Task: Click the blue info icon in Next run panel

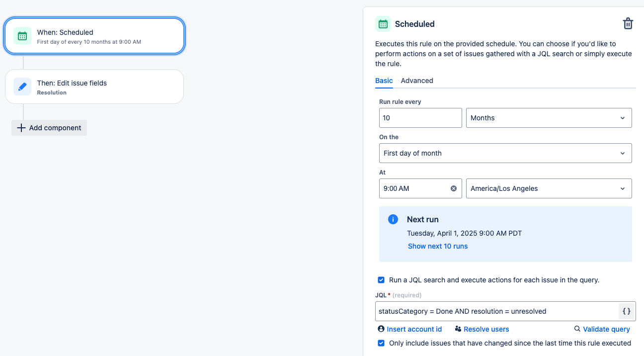Action: tap(393, 219)
